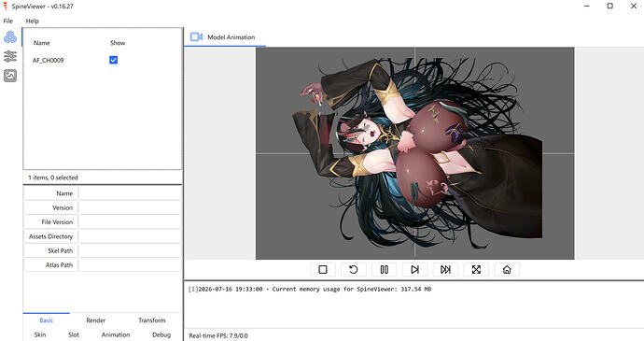Open the model list sidebar icon

(10, 37)
